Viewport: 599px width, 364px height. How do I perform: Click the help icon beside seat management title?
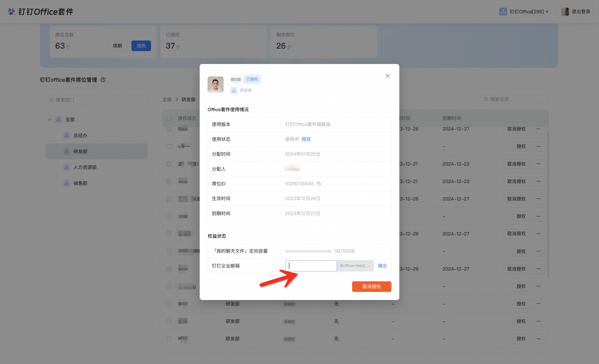[x=103, y=80]
